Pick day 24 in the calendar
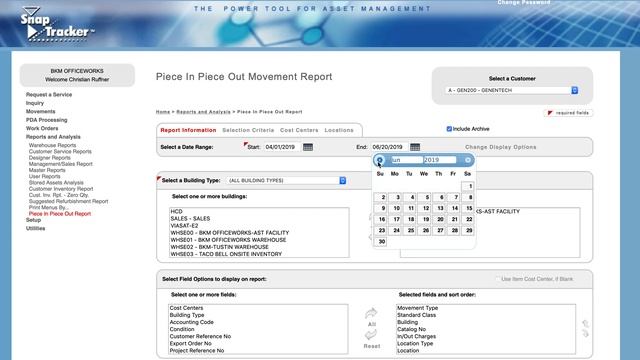This screenshot has height=360, width=640. [x=395, y=230]
